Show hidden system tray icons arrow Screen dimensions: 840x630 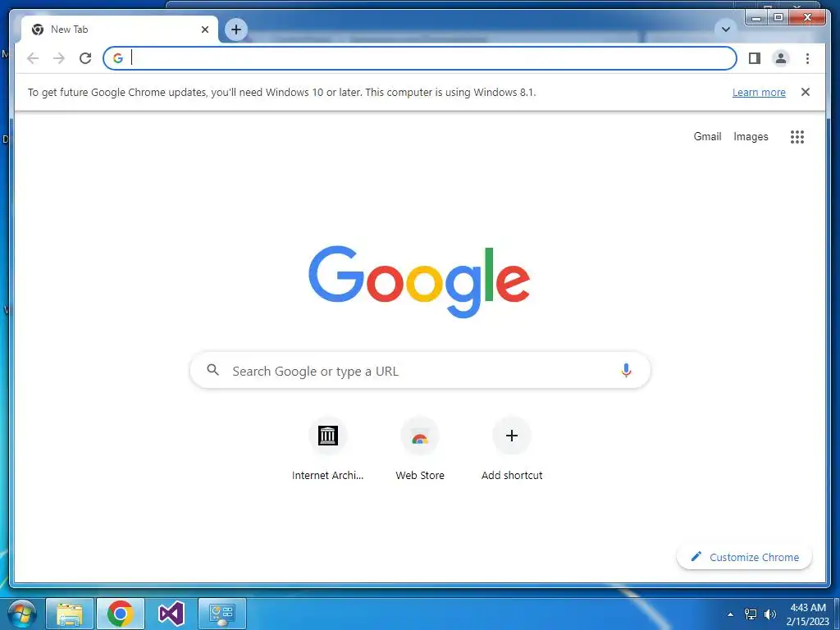(x=730, y=614)
